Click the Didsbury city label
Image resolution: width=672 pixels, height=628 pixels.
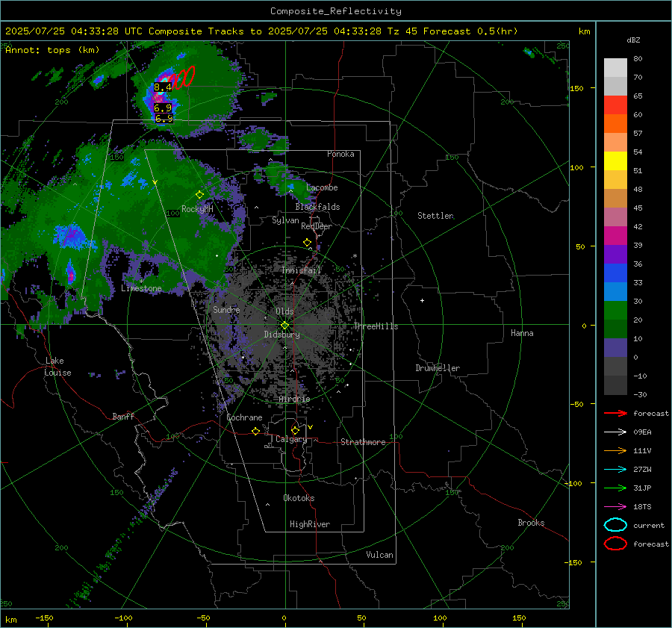[x=282, y=335]
